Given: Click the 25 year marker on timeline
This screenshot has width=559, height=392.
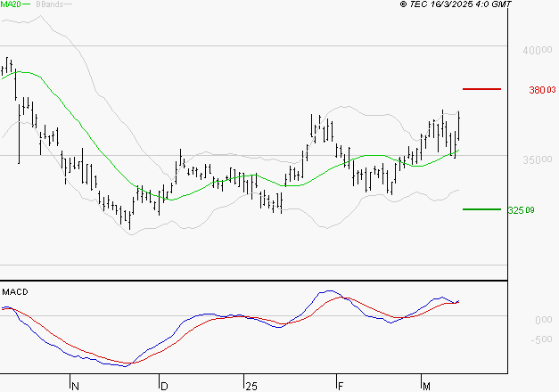Looking at the screenshot, I should (251, 387).
